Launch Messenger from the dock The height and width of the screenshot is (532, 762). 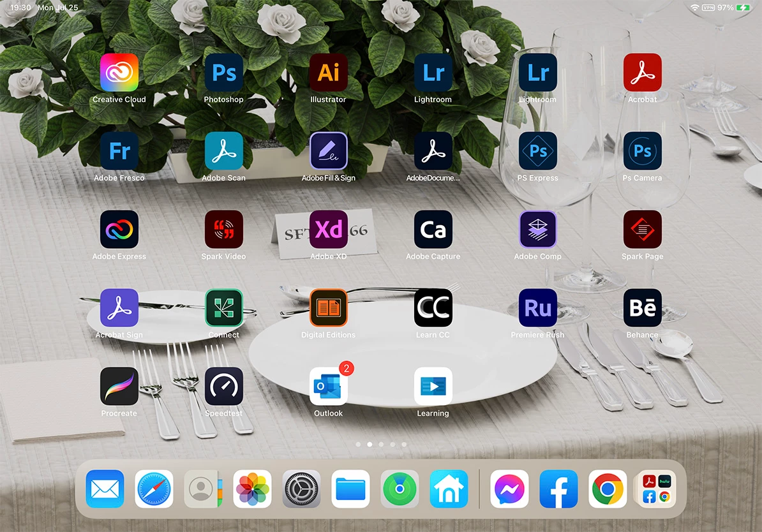(509, 489)
